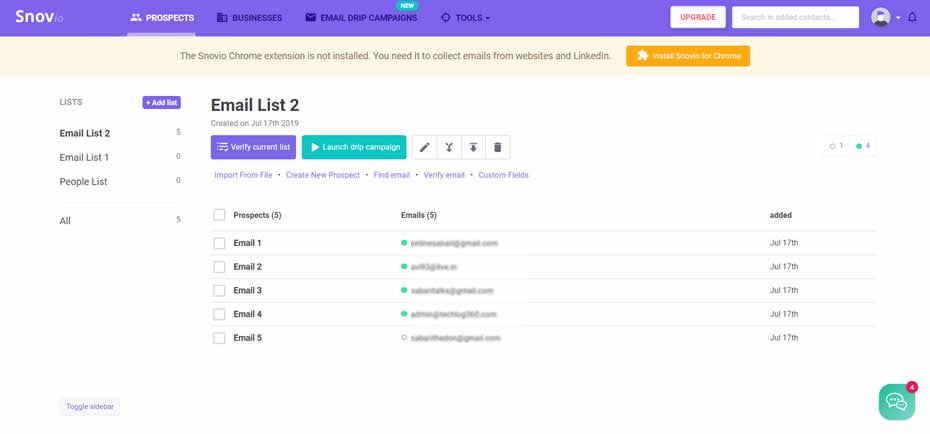
Task: Click the Emails (5) column header
Action: click(x=419, y=215)
